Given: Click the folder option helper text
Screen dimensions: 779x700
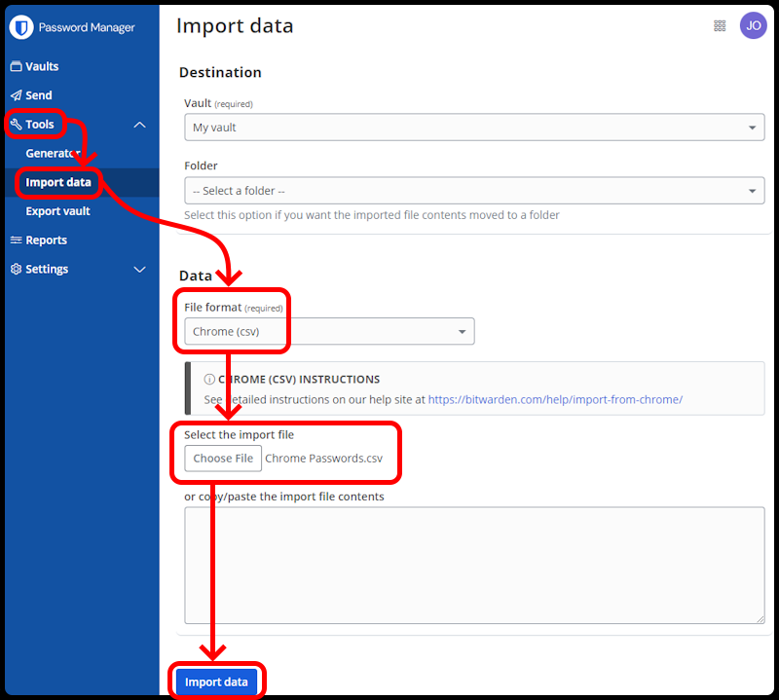Looking at the screenshot, I should pyautogui.click(x=372, y=215).
